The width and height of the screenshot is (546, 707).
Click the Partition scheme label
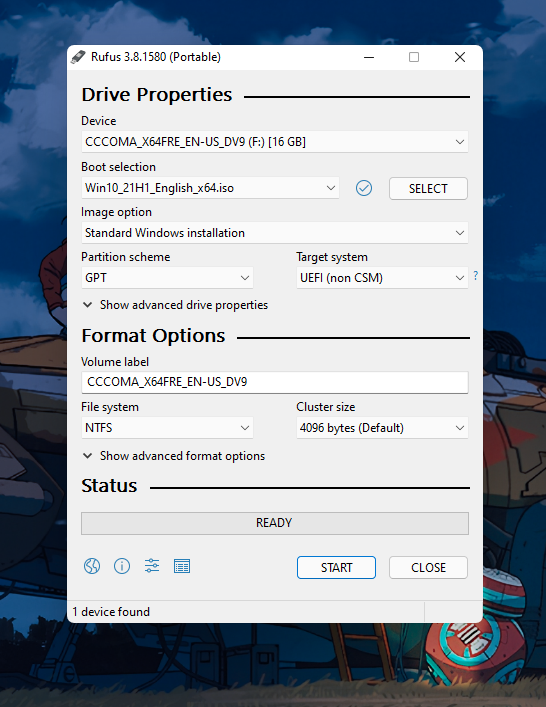[x=126, y=257]
